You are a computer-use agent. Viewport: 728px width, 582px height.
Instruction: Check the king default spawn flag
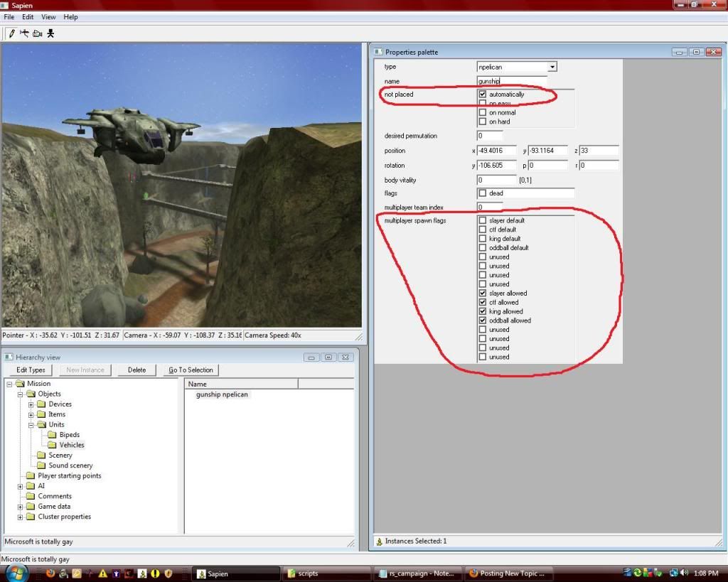pos(483,239)
